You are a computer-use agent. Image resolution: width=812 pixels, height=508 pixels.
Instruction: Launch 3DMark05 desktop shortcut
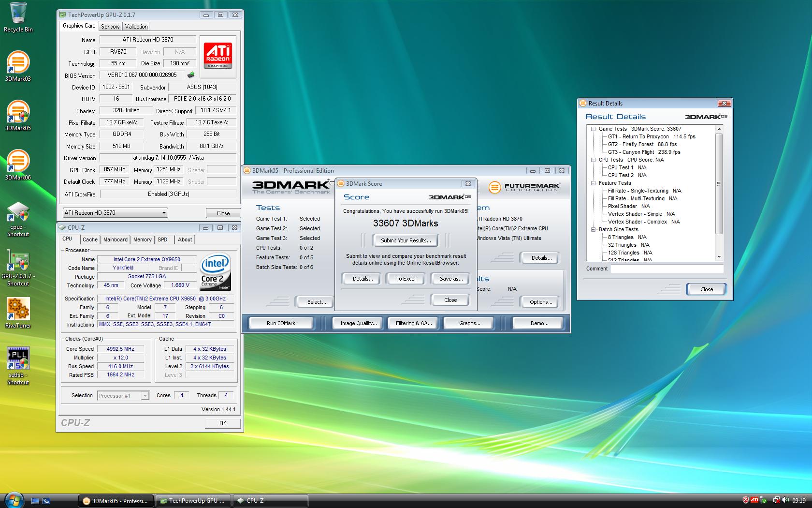[18, 116]
